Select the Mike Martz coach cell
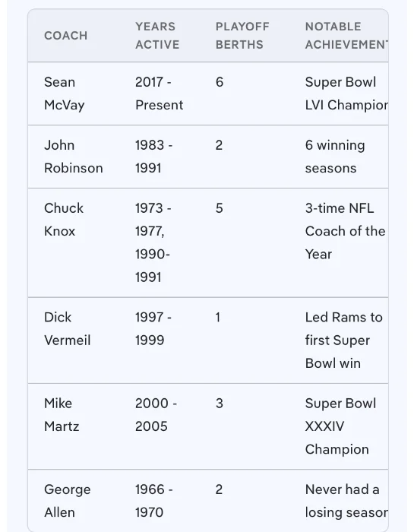This screenshot has width=414, height=532. click(62, 415)
